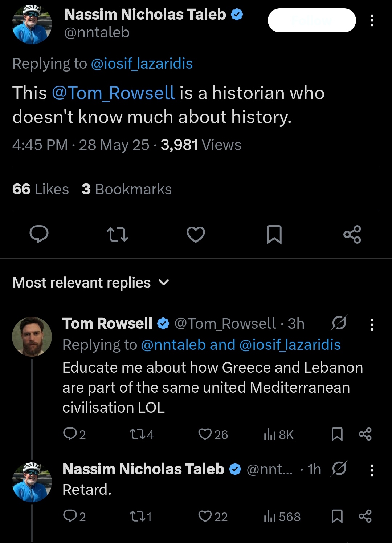Click Grok icon on Tom Rowsell's reply
This screenshot has width=392, height=543.
coord(339,323)
